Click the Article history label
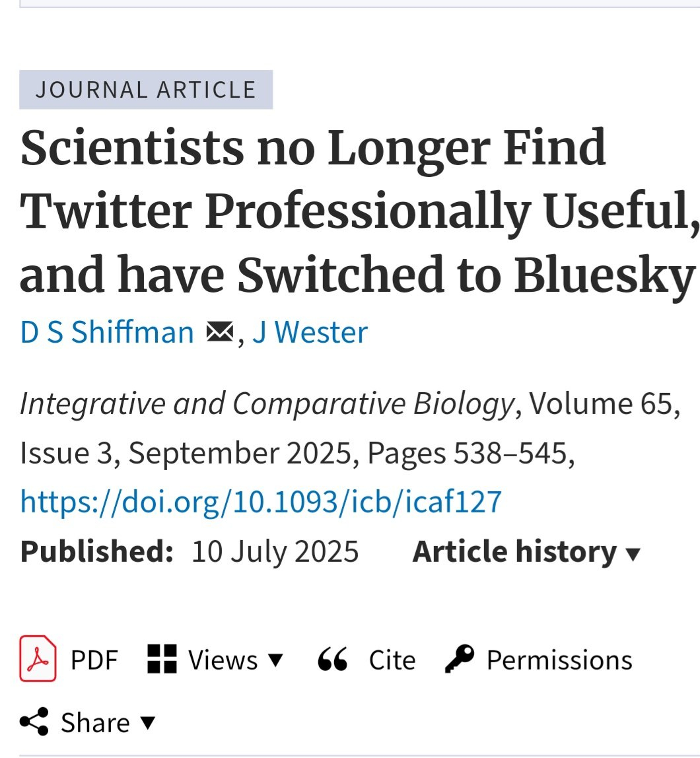 tap(514, 552)
